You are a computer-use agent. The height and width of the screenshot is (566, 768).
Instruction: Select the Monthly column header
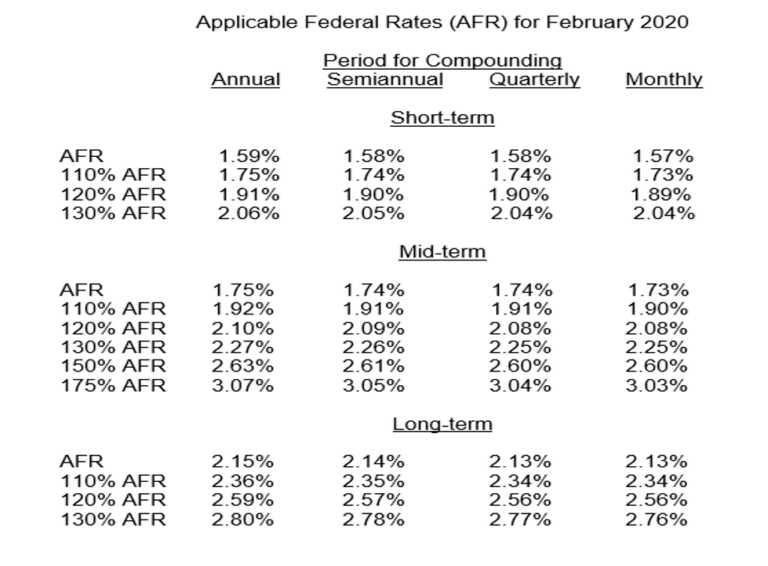(663, 80)
